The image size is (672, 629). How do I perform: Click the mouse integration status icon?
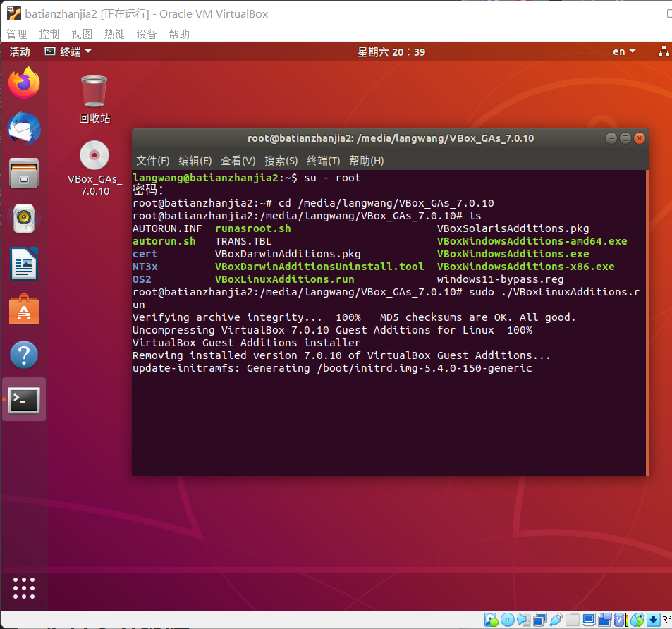pyautogui.click(x=637, y=620)
